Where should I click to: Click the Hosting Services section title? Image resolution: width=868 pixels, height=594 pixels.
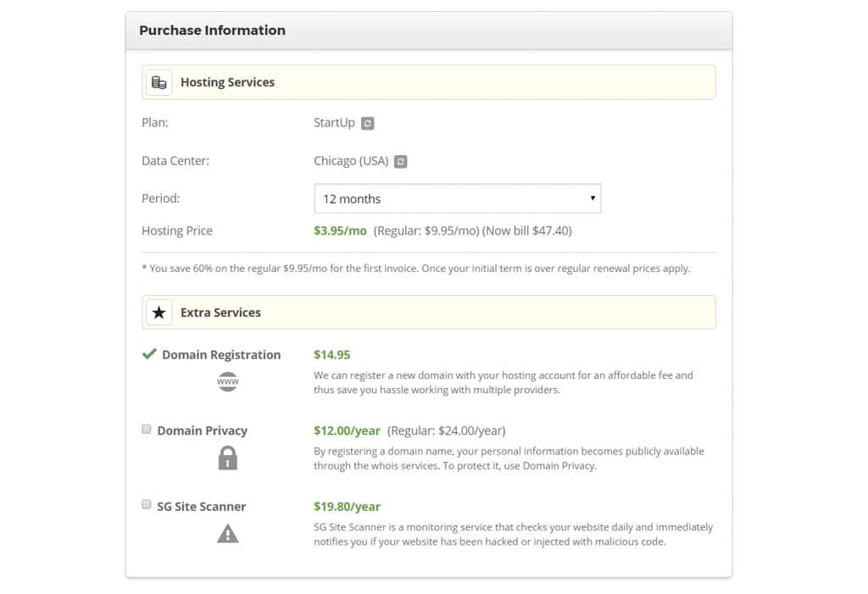(x=227, y=82)
